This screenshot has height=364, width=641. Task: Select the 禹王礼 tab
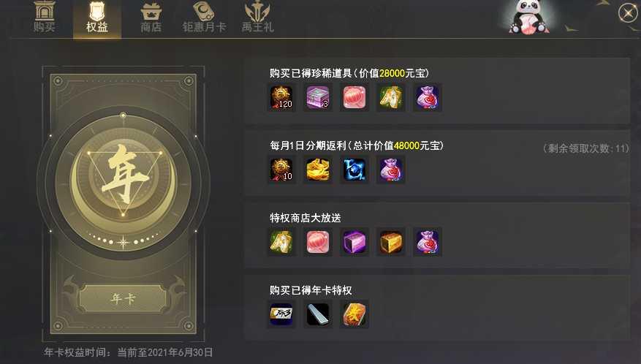pos(257,18)
